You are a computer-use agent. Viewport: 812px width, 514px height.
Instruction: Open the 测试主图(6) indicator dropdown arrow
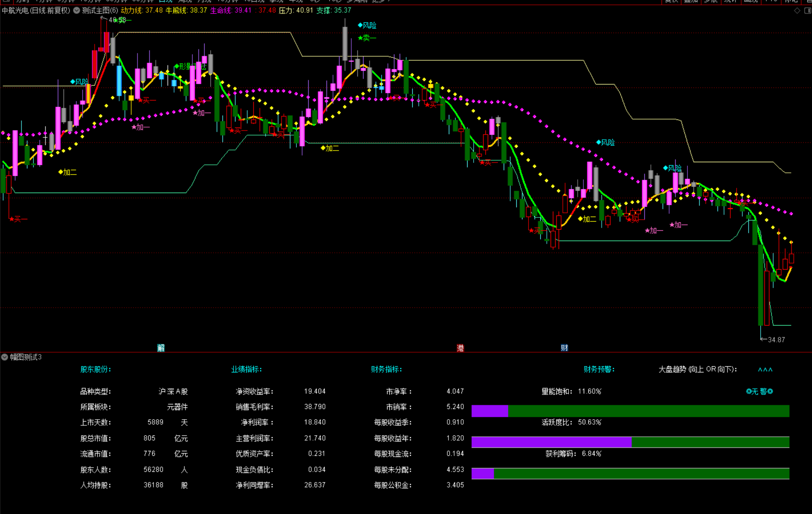coord(77,11)
